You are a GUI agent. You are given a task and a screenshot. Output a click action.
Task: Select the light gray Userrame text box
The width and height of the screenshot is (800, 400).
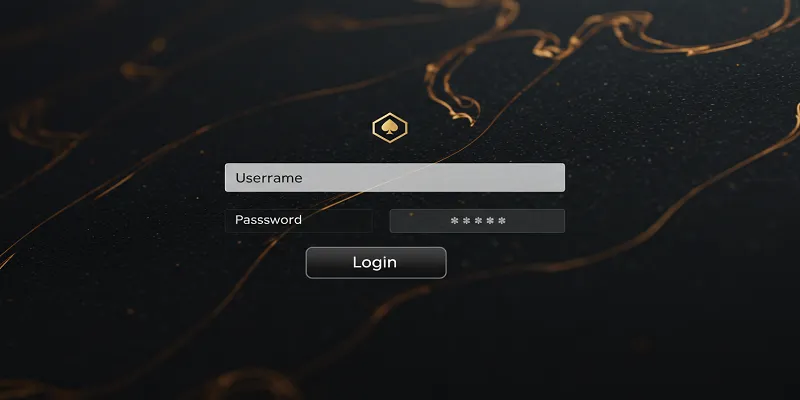(394, 178)
